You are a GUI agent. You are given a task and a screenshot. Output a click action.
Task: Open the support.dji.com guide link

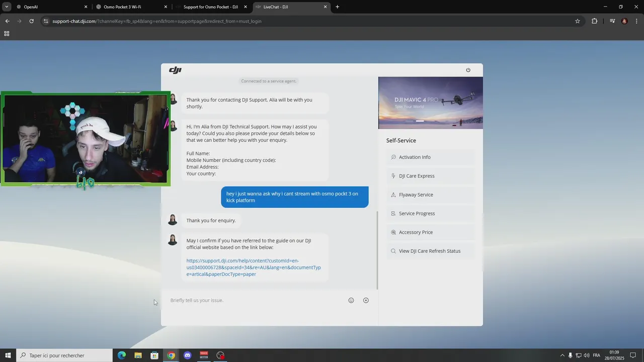point(254,267)
